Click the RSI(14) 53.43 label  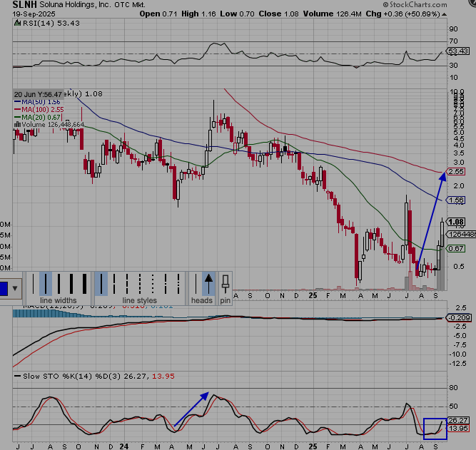(x=51, y=24)
